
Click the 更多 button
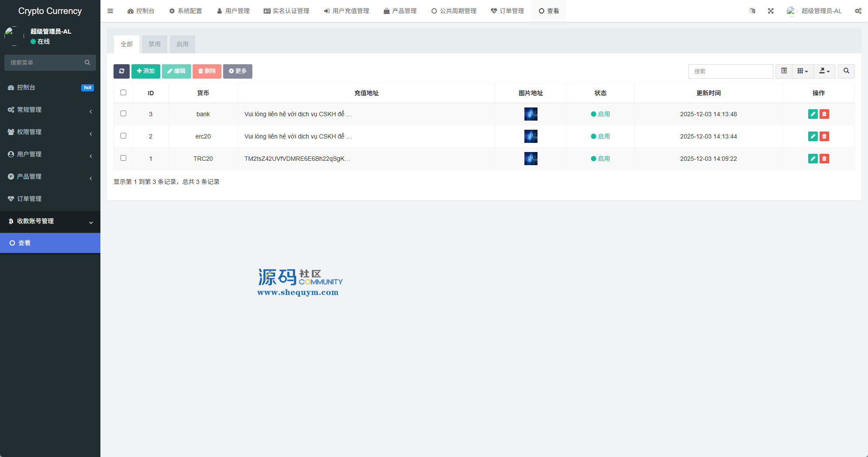(238, 71)
